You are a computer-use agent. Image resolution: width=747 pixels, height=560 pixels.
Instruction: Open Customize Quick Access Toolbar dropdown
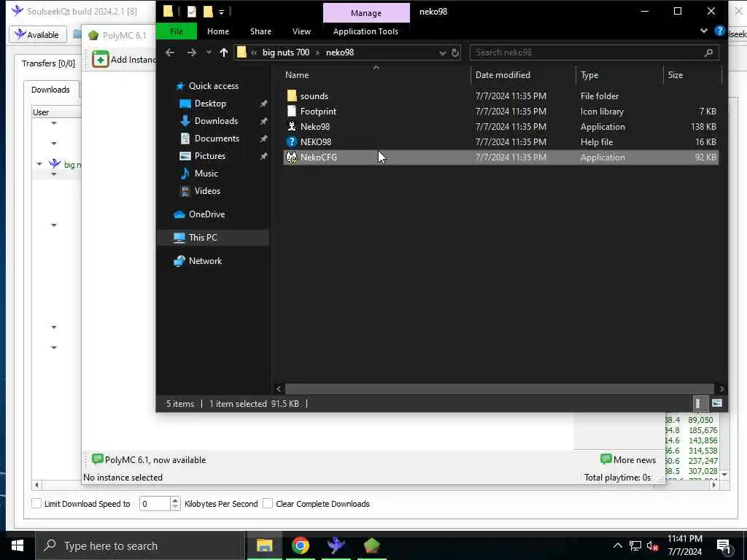pos(221,12)
